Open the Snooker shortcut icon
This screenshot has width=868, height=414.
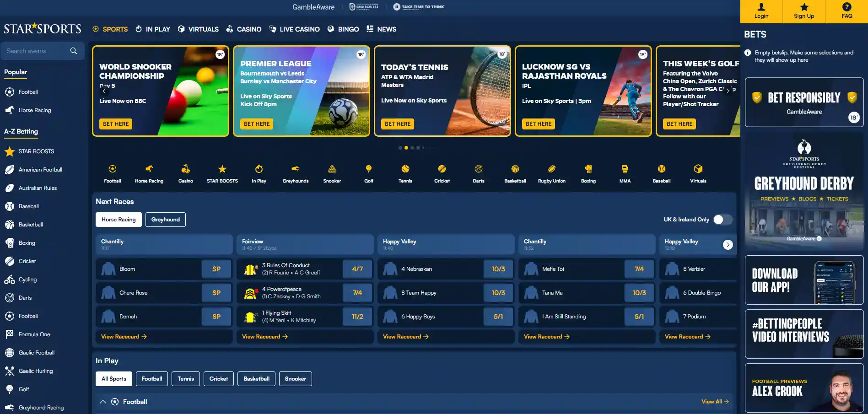332,169
